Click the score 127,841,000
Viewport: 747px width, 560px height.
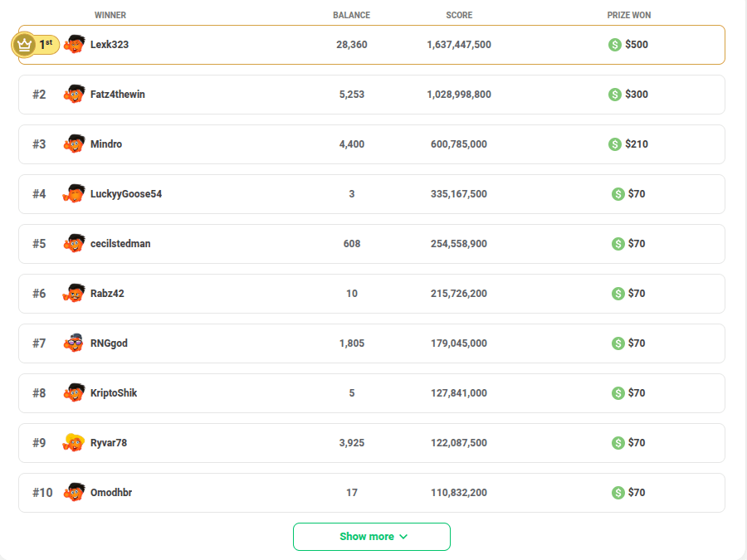(459, 393)
